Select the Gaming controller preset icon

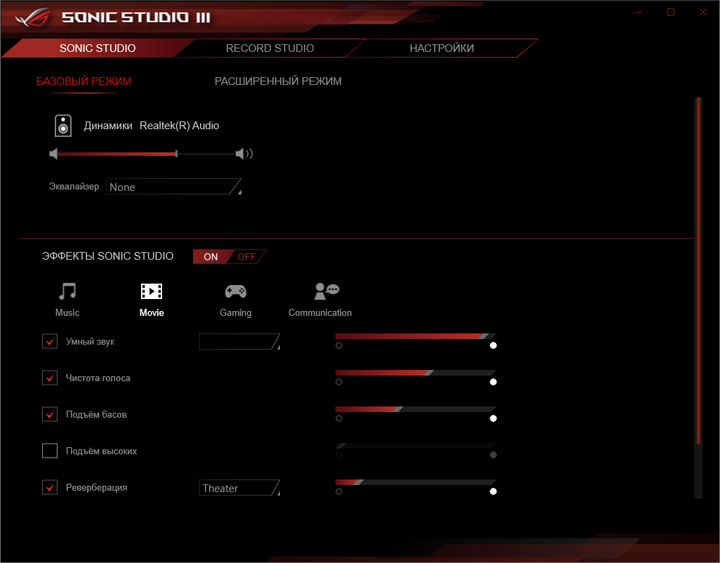pyautogui.click(x=236, y=291)
